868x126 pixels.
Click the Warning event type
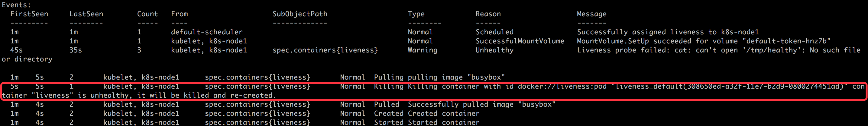click(x=422, y=50)
